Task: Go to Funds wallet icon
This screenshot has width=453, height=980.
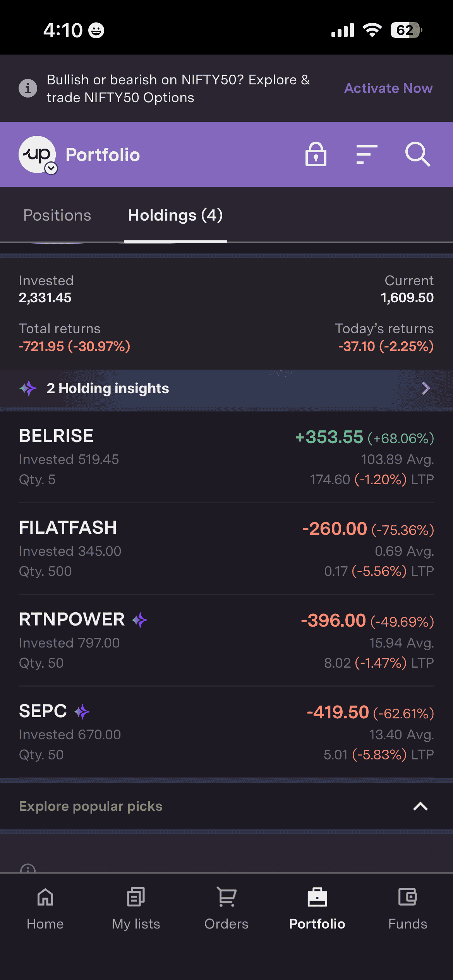Action: pos(407,897)
